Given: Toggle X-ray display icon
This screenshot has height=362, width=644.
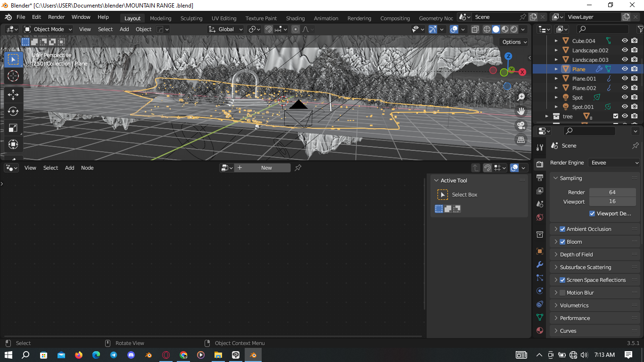Looking at the screenshot, I should pos(475,29).
